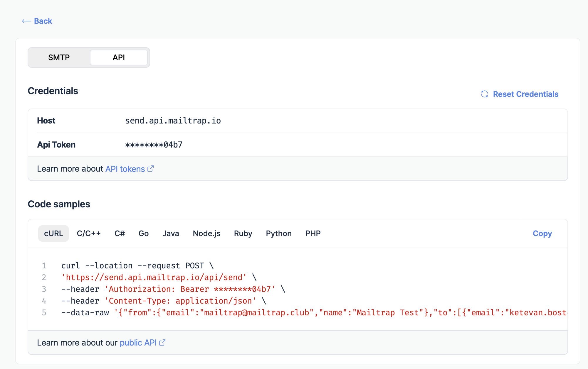Select the Go code sample
Image resolution: width=588 pixels, height=369 pixels.
144,233
